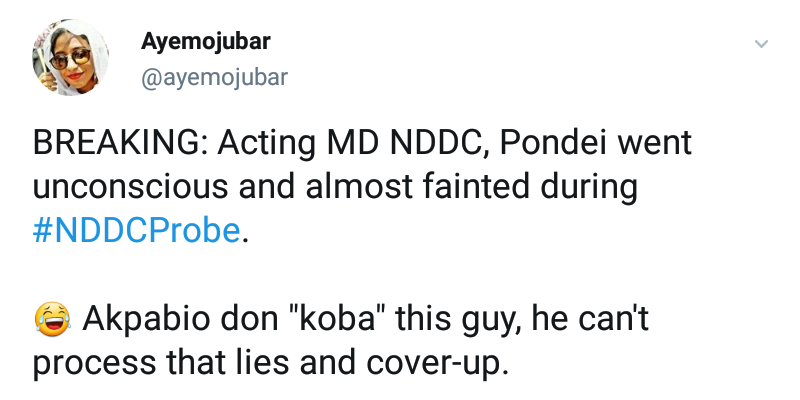Image resolution: width=800 pixels, height=400 pixels.
Task: Click the Ayemojubar profile avatar
Action: click(69, 59)
